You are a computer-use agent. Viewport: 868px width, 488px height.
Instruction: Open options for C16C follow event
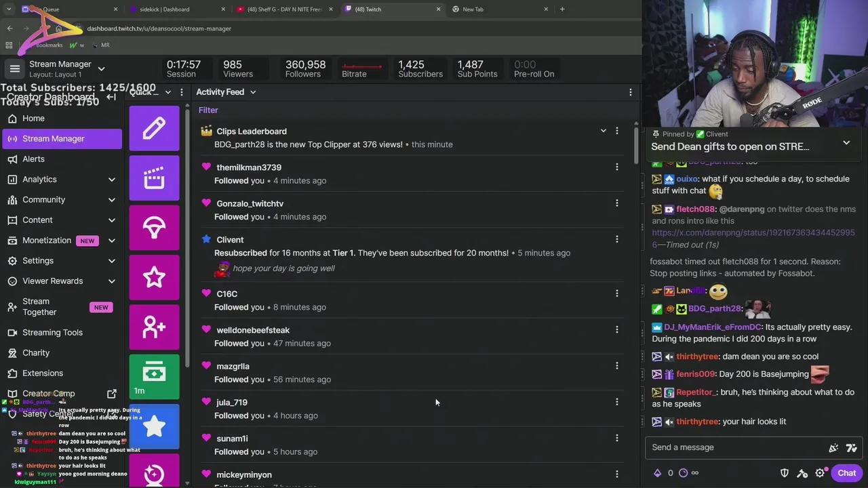tap(616, 293)
